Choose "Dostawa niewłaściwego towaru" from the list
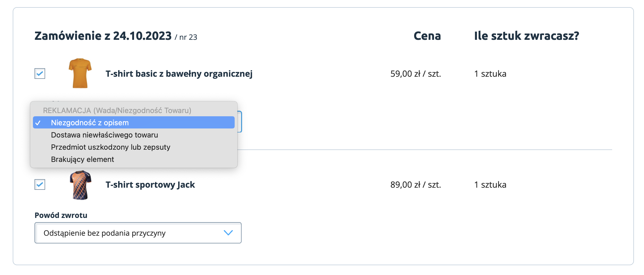Screen dimensions: 644x275 click(104, 135)
